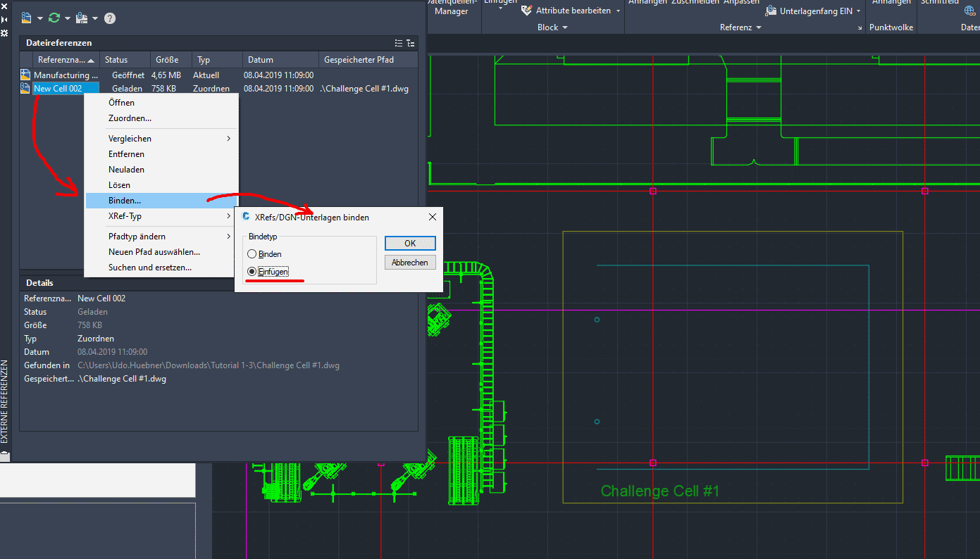Image resolution: width=980 pixels, height=559 pixels.
Task: Select the Binden radio button
Action: click(252, 254)
